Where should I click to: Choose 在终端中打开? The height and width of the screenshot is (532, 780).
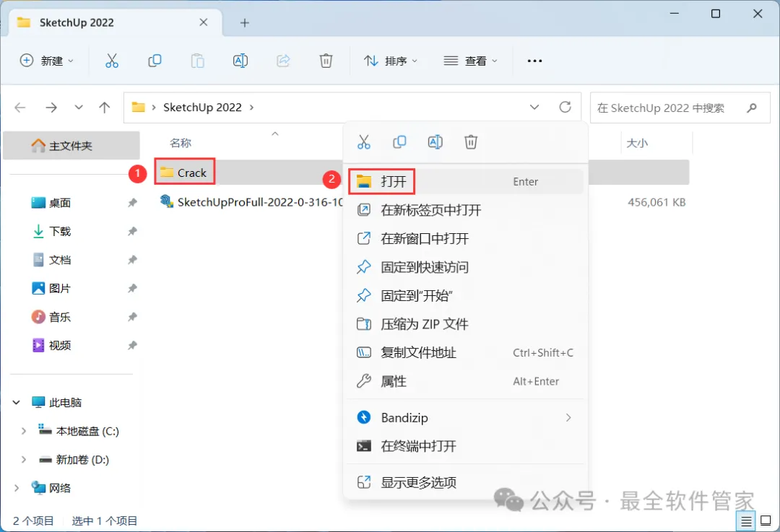point(466,446)
